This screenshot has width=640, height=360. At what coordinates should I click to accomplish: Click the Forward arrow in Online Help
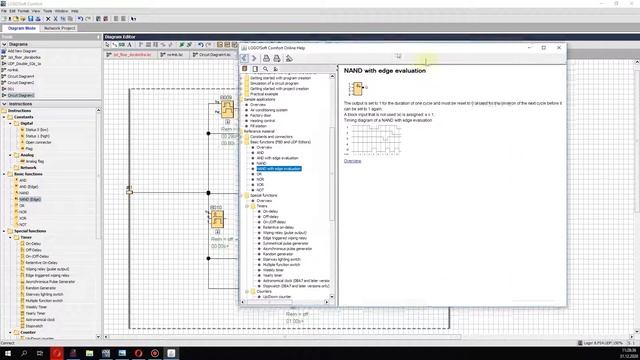[254, 58]
